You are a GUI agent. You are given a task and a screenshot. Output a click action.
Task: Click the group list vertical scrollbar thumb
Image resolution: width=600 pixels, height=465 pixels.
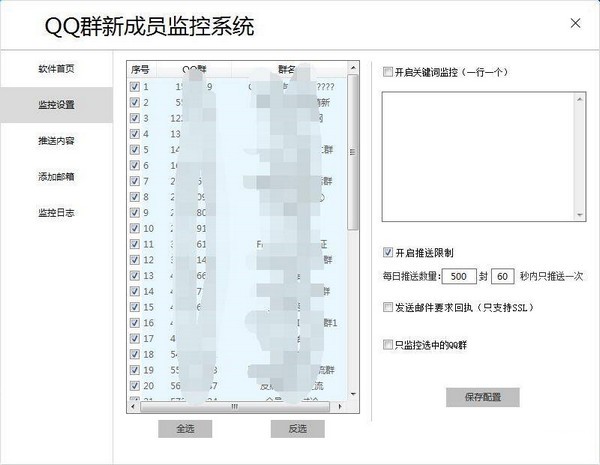353,152
